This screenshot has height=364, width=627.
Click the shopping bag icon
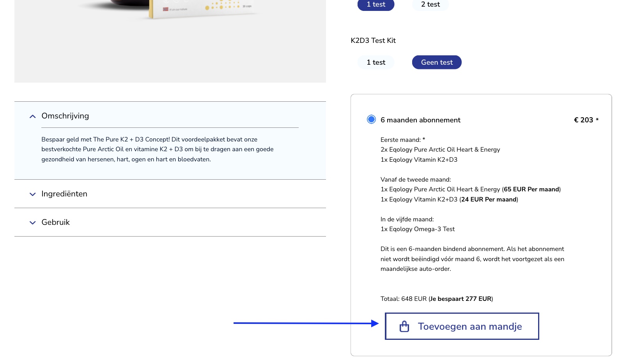(x=404, y=326)
